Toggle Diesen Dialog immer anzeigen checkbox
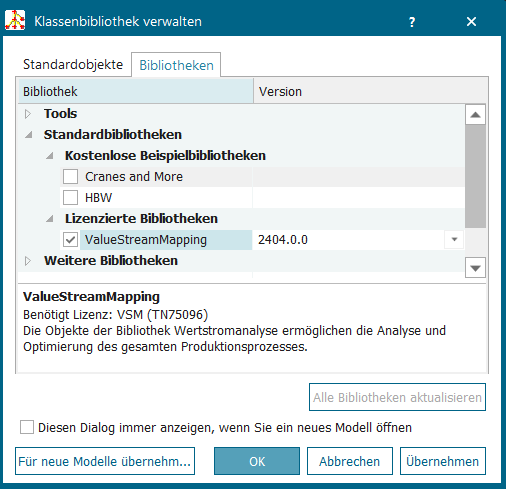This screenshot has width=506, height=489. (27, 427)
